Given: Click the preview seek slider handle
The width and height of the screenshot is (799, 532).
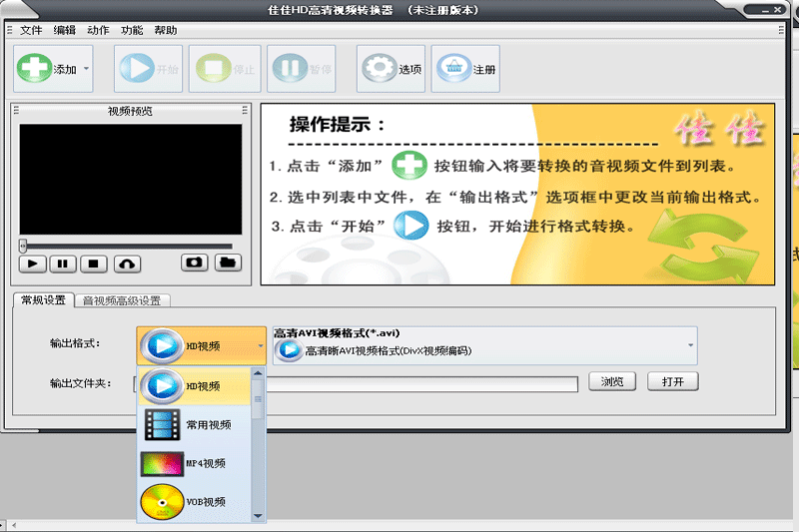Looking at the screenshot, I should tap(22, 246).
